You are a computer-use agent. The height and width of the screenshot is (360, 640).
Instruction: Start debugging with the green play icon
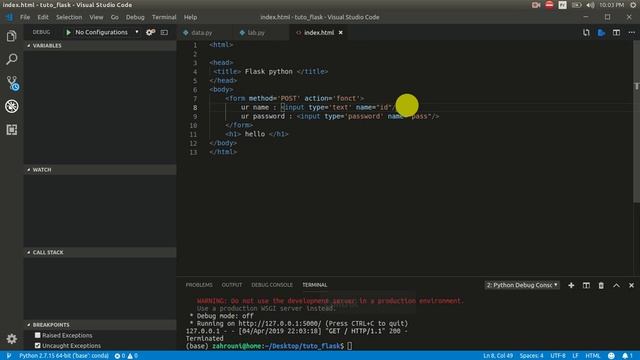pos(68,32)
